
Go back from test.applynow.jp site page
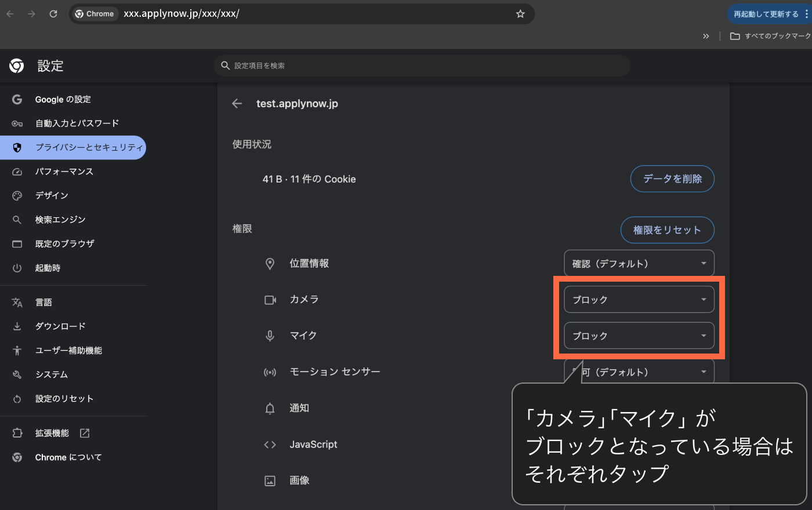(237, 104)
